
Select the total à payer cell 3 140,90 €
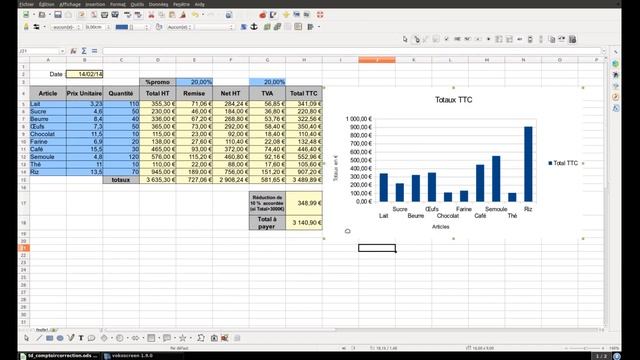pos(304,222)
